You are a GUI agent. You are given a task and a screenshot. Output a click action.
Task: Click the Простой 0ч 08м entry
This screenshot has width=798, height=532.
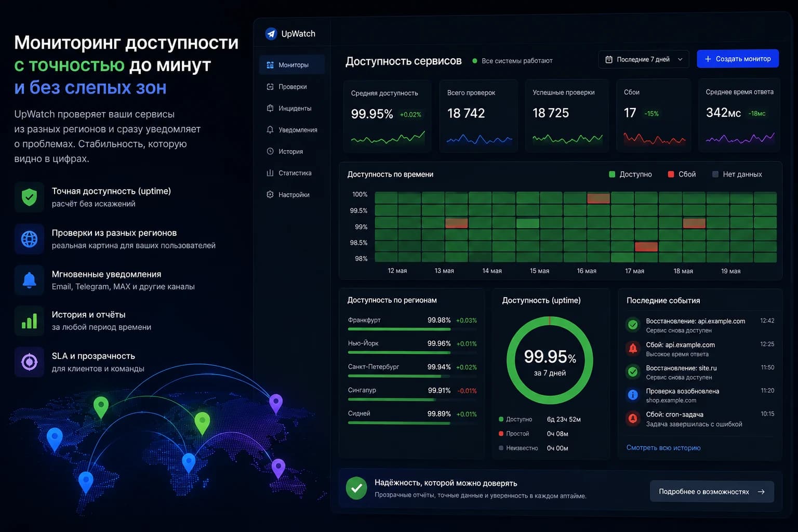click(534, 434)
